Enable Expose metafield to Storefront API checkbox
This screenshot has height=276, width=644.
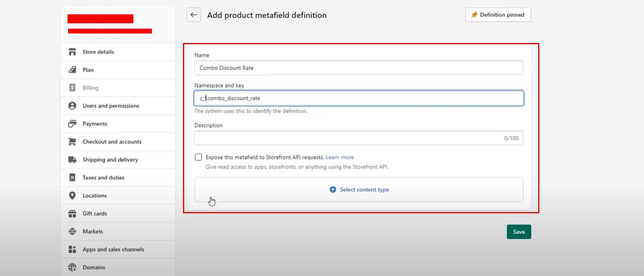pos(199,157)
